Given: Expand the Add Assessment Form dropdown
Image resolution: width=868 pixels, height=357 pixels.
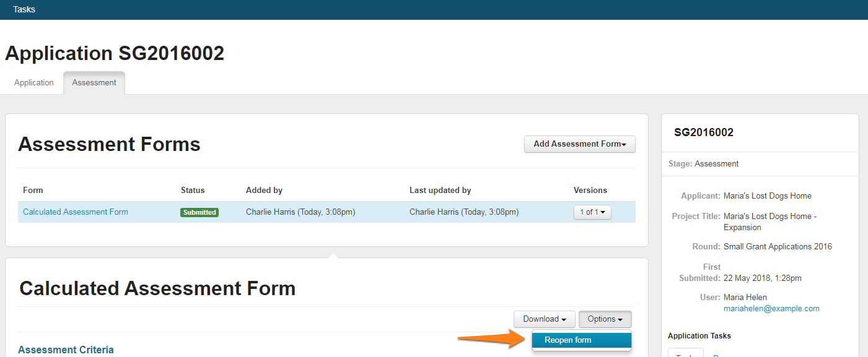Looking at the screenshot, I should point(579,144).
